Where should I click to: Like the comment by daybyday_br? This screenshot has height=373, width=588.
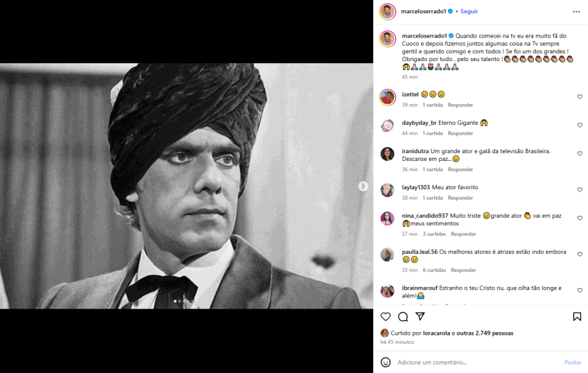(x=580, y=125)
